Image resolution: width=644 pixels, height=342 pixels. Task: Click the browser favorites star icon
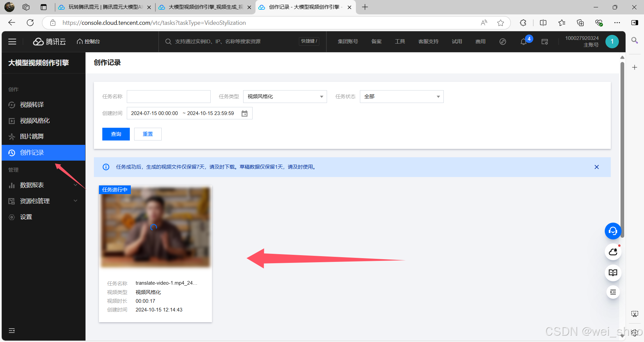(500, 23)
